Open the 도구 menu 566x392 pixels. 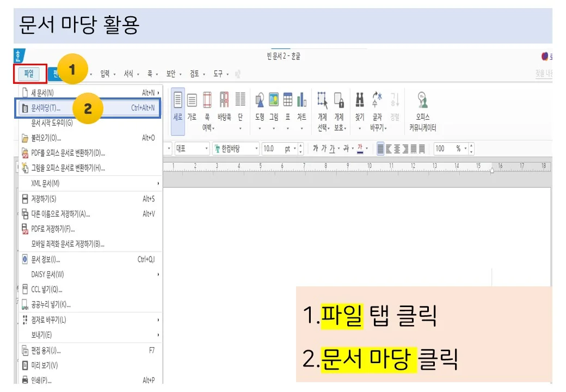coord(220,74)
